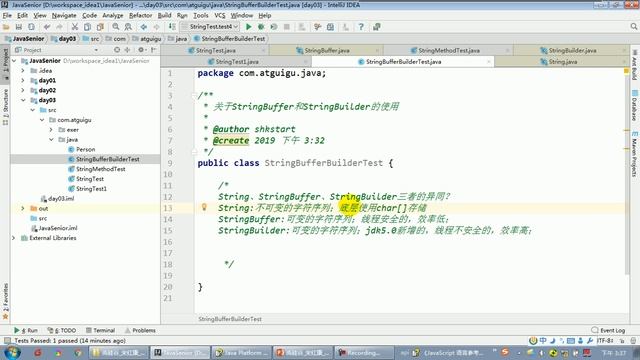Viewport: 640px width, 360px height.
Task: Click the Windows Start button
Action: (x=11, y=353)
